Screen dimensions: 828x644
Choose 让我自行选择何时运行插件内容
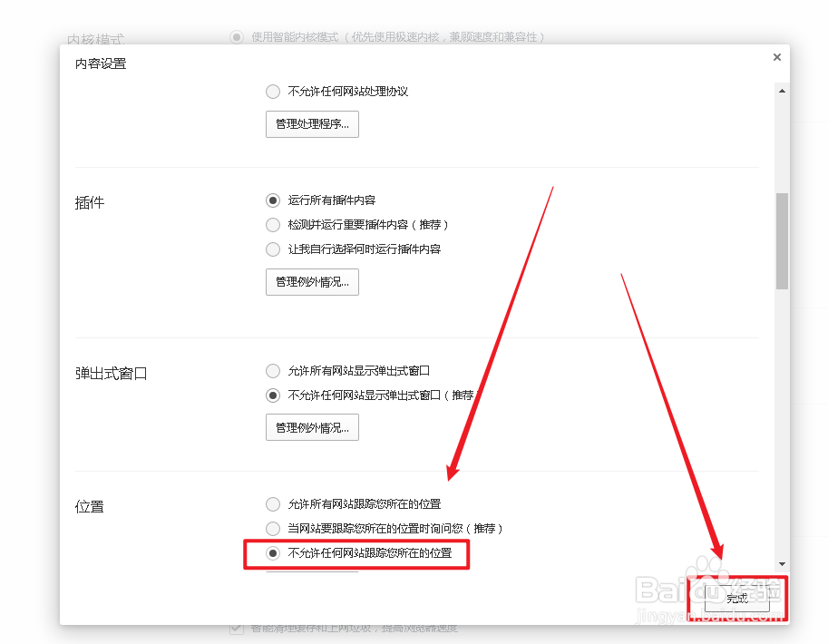(273, 249)
